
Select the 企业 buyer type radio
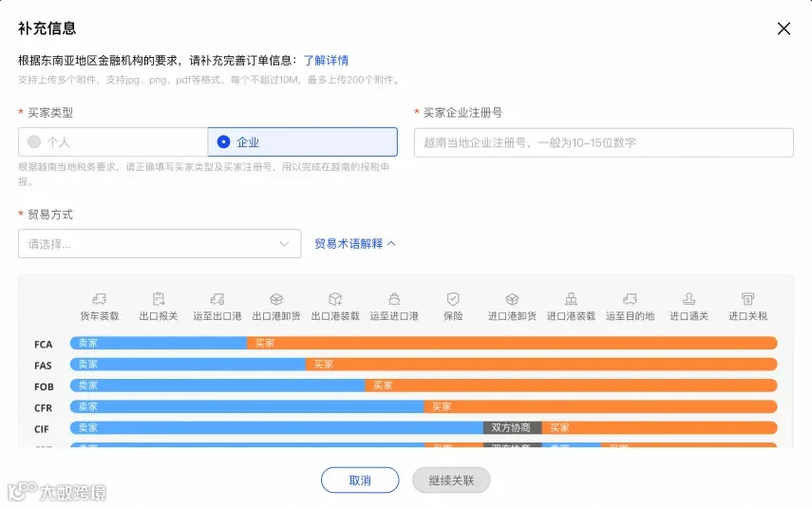[224, 141]
